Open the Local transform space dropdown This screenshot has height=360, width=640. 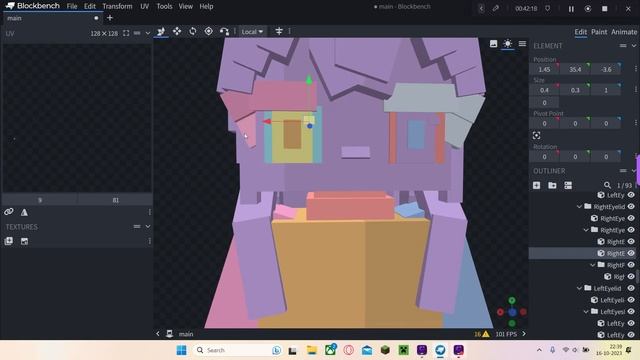[252, 31]
